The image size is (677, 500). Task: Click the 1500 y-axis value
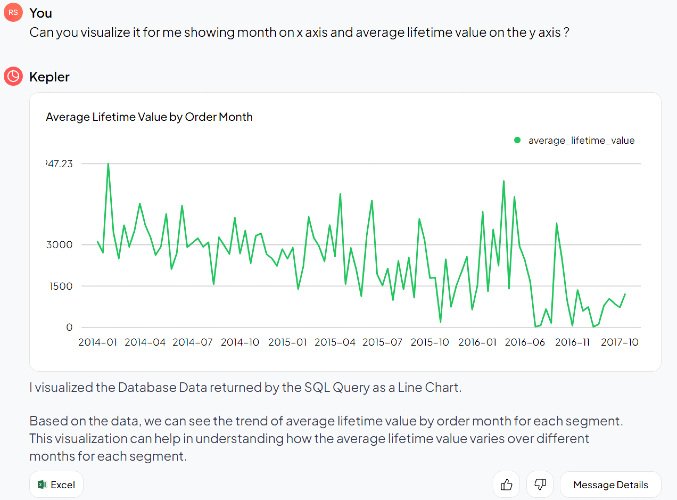click(x=61, y=286)
